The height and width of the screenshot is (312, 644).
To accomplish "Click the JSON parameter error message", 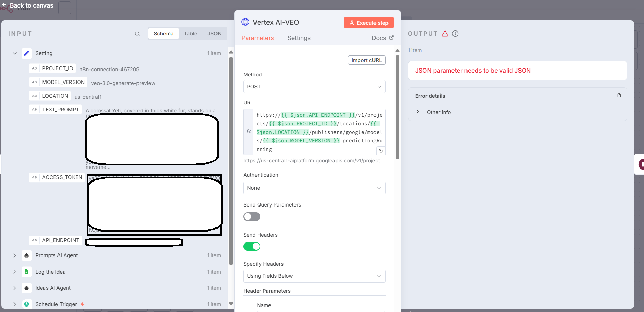I will point(473,71).
